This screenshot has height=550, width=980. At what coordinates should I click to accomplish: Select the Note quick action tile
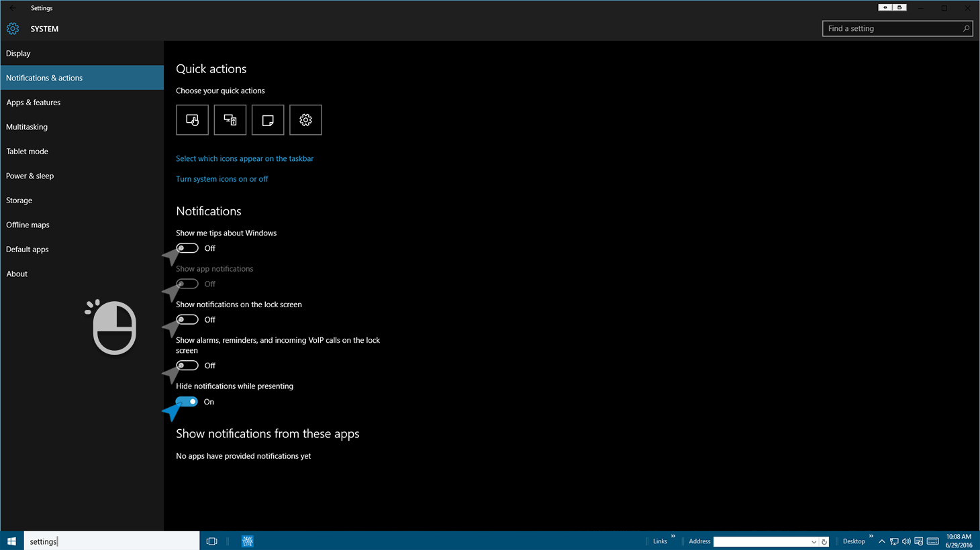(x=268, y=120)
